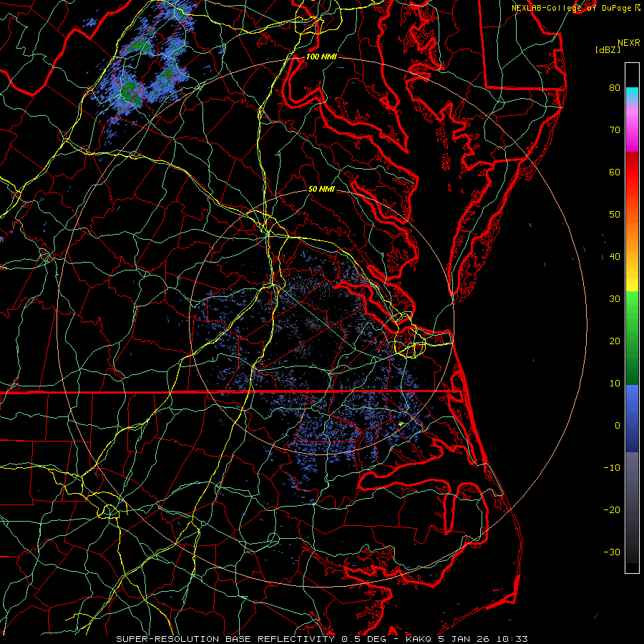Click the 0 value on the dBZ scale
The height and width of the screenshot is (644, 644).
click(x=618, y=426)
